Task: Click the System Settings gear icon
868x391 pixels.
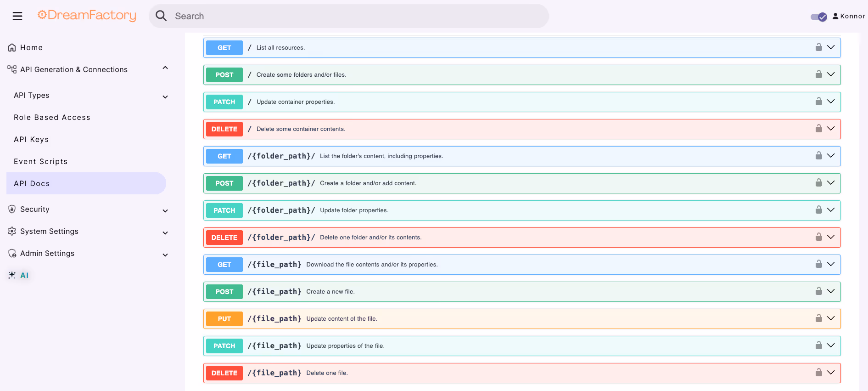Action: pos(12,231)
